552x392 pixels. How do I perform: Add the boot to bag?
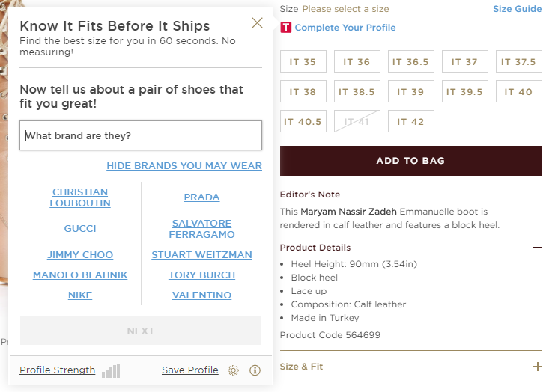(410, 161)
